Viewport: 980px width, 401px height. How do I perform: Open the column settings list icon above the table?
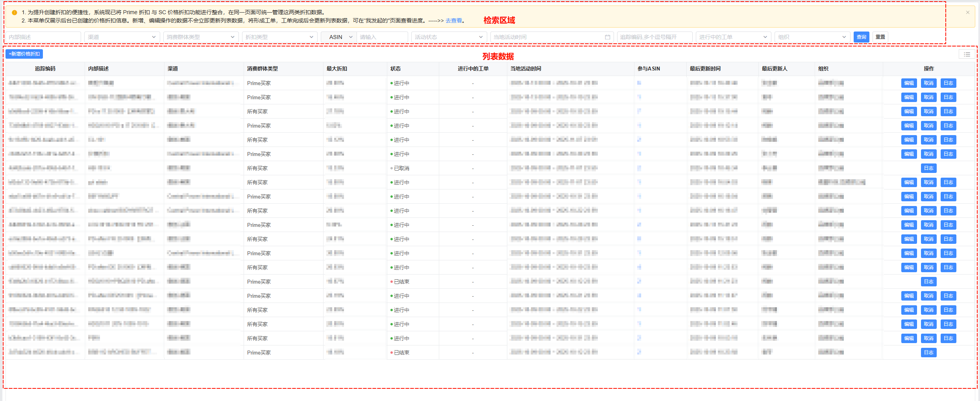[x=967, y=54]
